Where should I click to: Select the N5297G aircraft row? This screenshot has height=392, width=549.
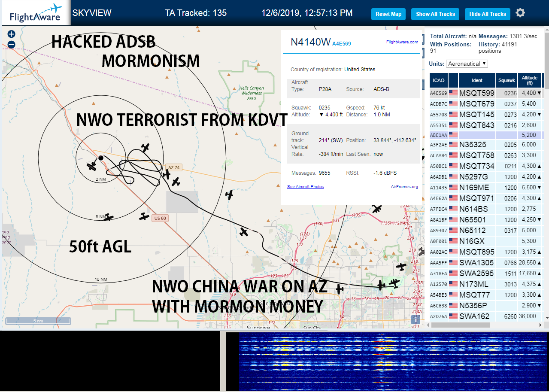[486, 176]
